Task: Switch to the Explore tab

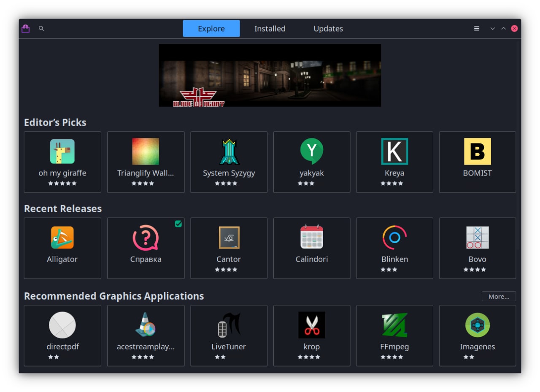Action: click(211, 29)
